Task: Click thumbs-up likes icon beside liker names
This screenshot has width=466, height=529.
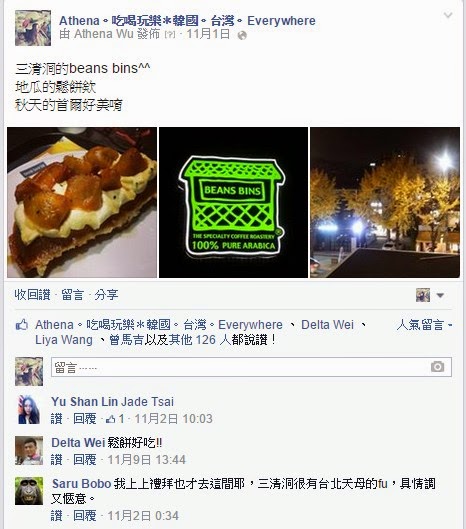Action: click(x=22, y=325)
